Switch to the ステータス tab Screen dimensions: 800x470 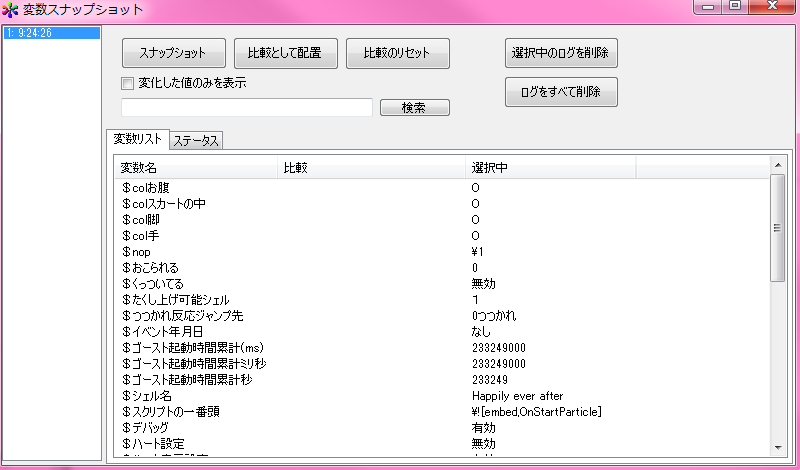tap(196, 140)
